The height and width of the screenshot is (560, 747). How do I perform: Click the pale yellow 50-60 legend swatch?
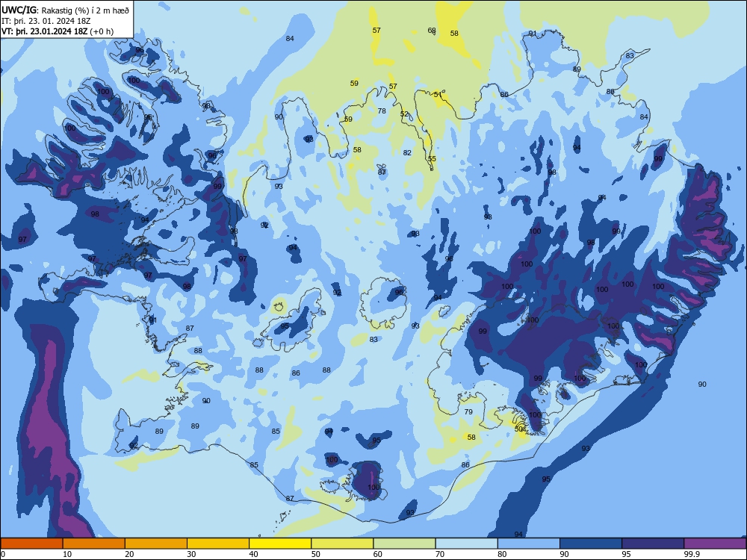[x=342, y=544]
